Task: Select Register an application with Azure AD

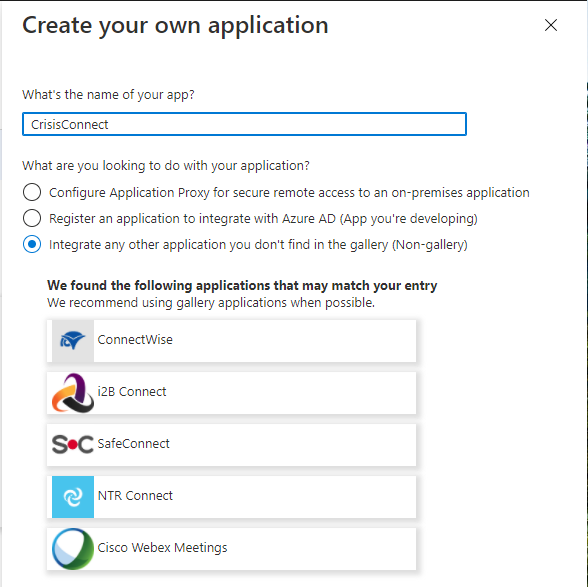Action: (x=32, y=218)
